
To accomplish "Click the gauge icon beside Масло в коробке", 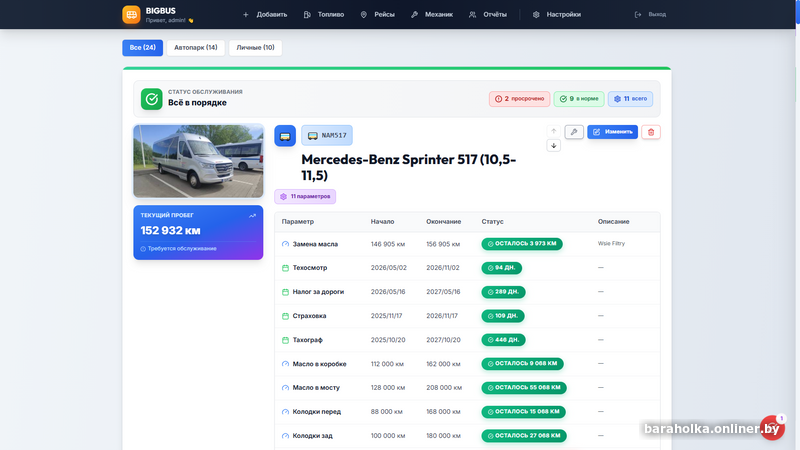I will [285, 364].
